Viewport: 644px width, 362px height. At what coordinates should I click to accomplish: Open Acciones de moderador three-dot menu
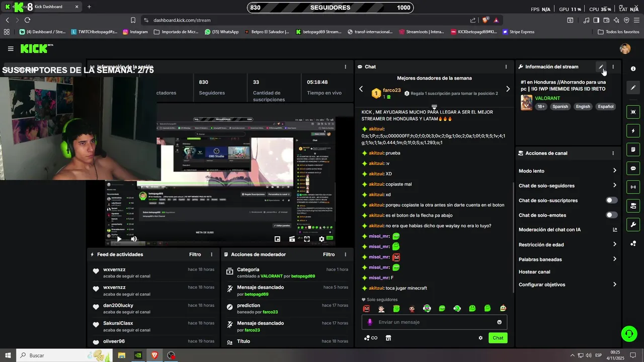click(345, 254)
